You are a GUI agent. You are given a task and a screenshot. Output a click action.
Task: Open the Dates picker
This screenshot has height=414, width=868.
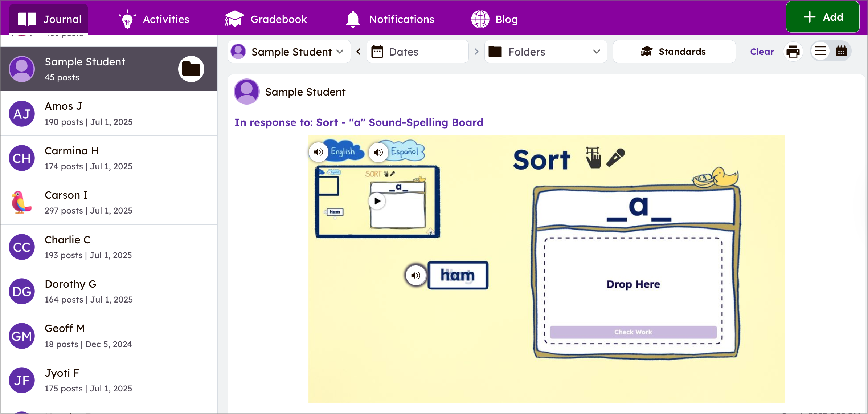417,52
